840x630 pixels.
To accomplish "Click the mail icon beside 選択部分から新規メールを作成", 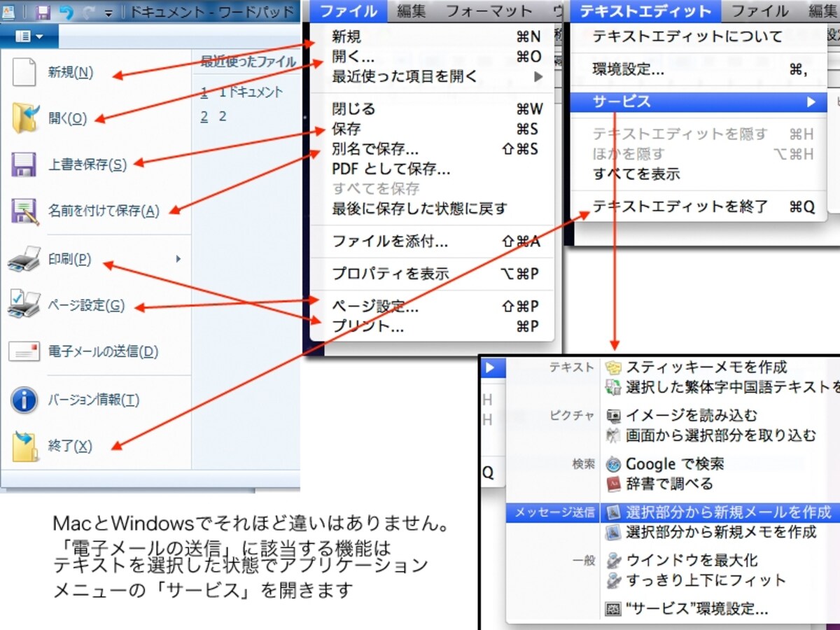I will (613, 512).
